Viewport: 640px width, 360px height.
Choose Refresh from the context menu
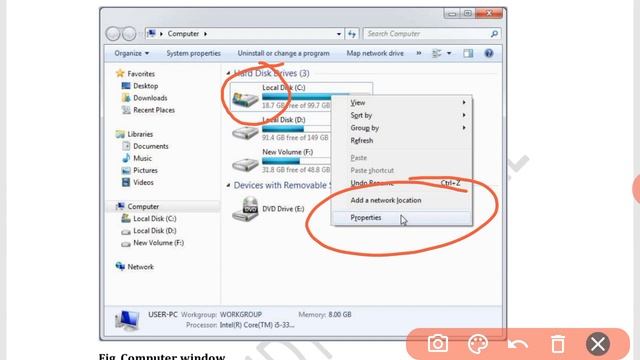pos(402,141)
